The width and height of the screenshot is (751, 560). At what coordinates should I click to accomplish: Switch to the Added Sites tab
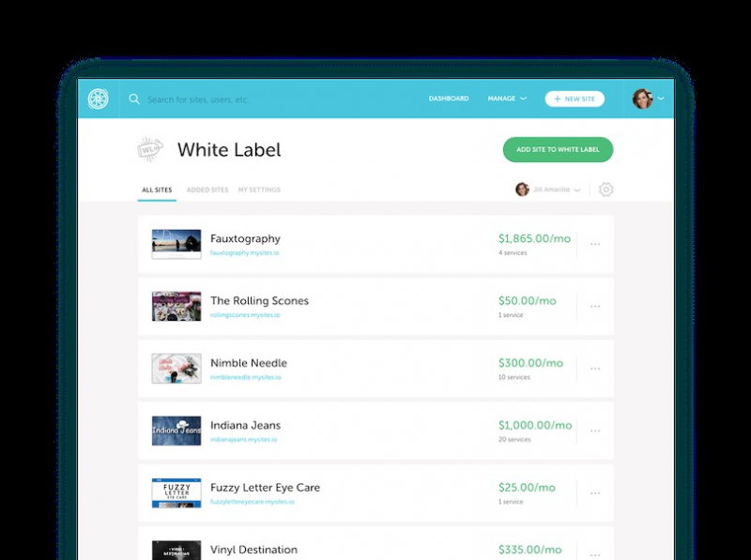207,190
